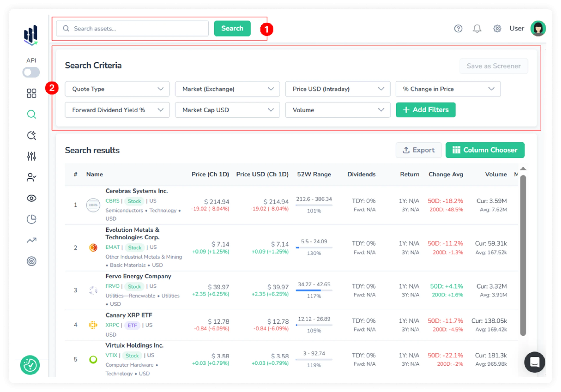
Task: Click the Add Filters button
Action: click(x=426, y=110)
